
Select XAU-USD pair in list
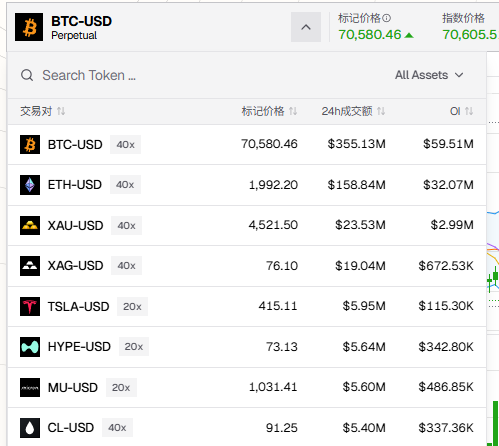tap(247, 225)
